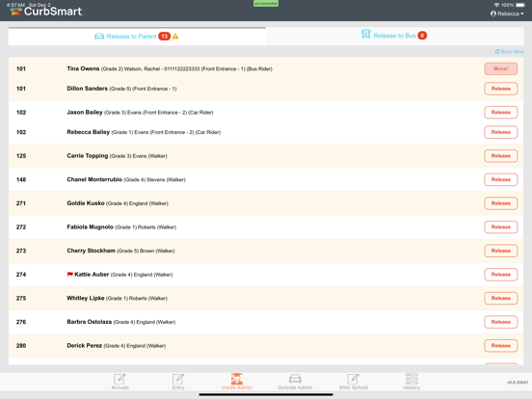532x399 pixels.
Task: Release Whitley Lipke
Action: coord(501,298)
